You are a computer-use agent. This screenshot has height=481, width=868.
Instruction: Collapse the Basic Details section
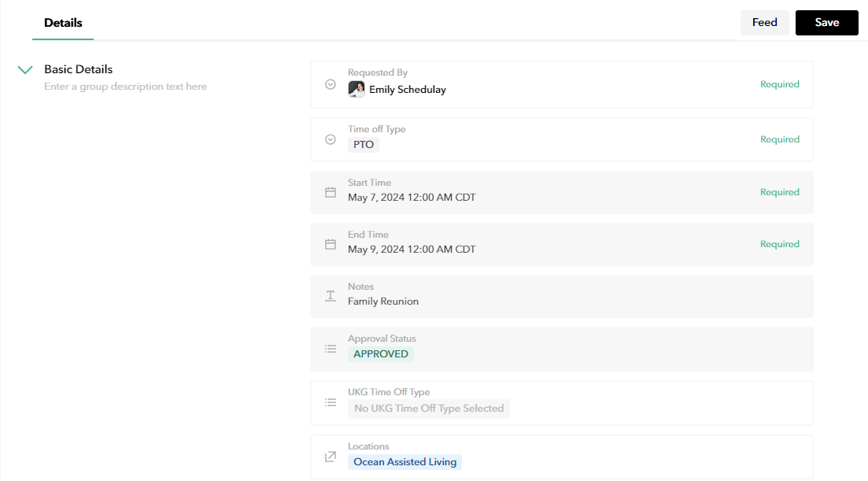pos(25,70)
